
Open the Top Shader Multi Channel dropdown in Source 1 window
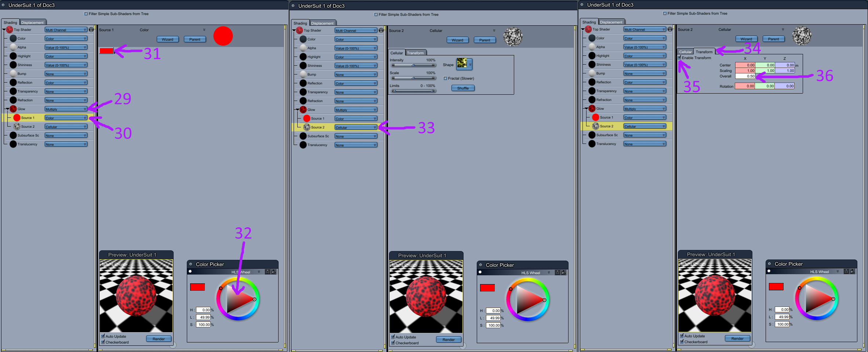click(66, 30)
